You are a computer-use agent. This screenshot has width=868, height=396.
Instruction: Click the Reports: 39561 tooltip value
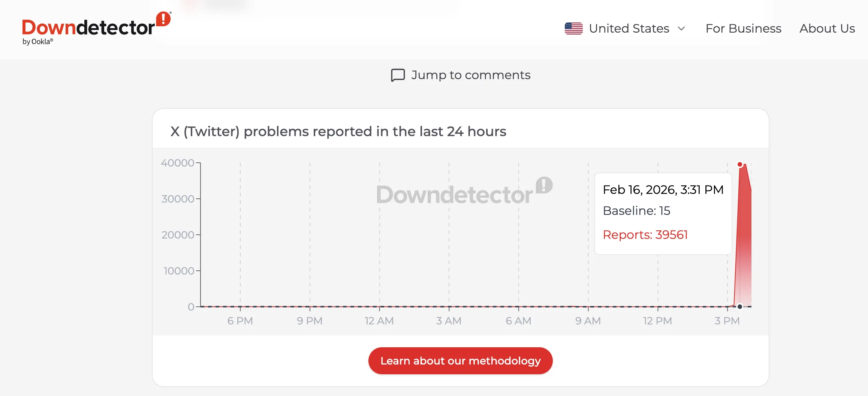pyautogui.click(x=645, y=235)
